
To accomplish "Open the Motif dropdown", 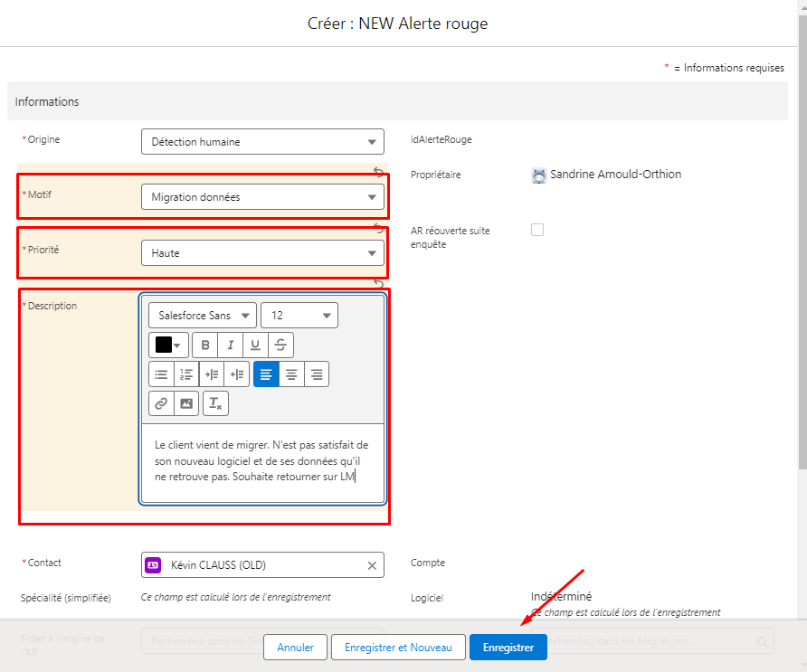I will click(262, 197).
